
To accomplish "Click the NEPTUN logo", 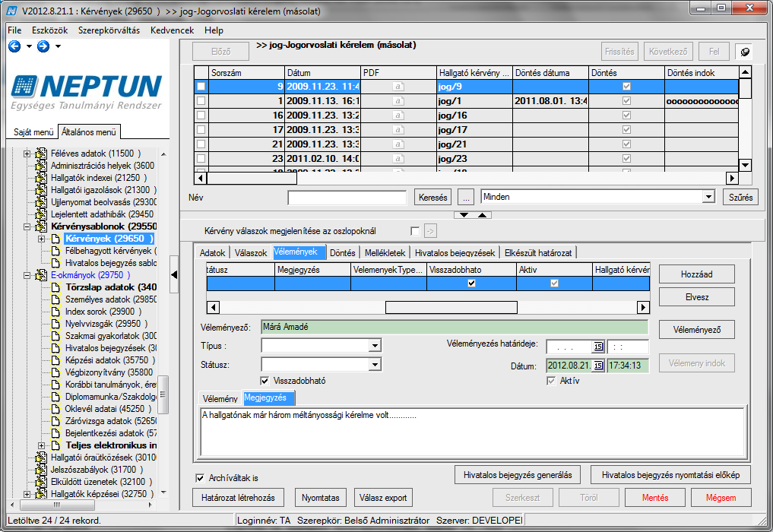I will tap(87, 92).
